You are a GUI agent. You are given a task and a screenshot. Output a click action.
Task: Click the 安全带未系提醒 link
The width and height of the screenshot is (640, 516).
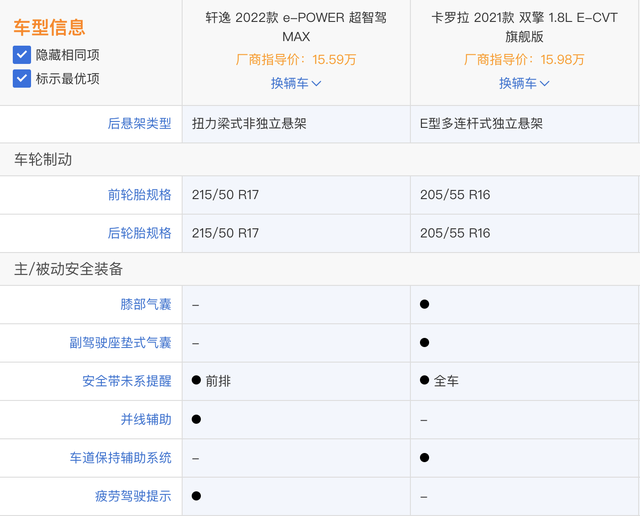127,381
